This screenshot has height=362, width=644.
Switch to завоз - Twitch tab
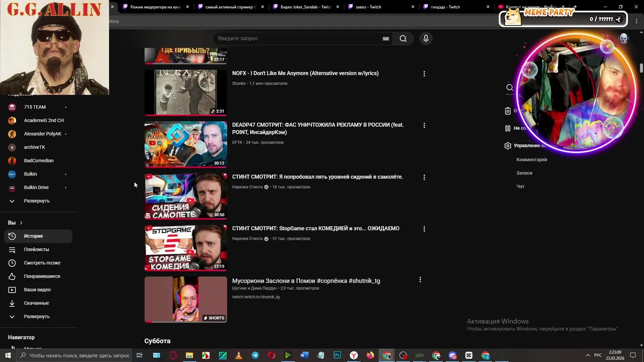pyautogui.click(x=381, y=7)
